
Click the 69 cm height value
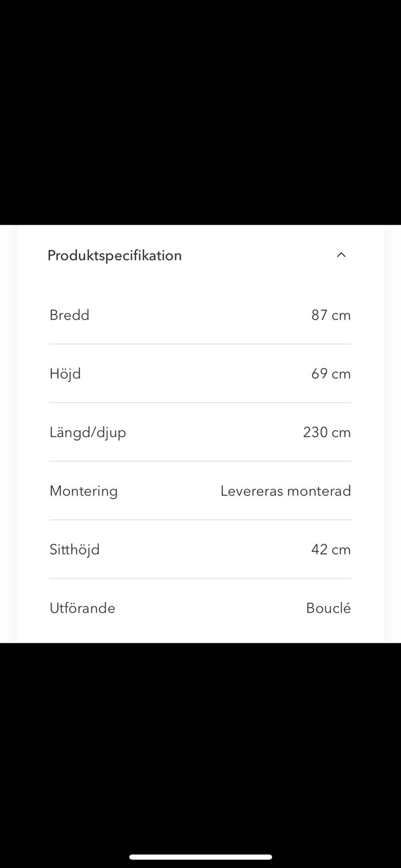[330, 374]
